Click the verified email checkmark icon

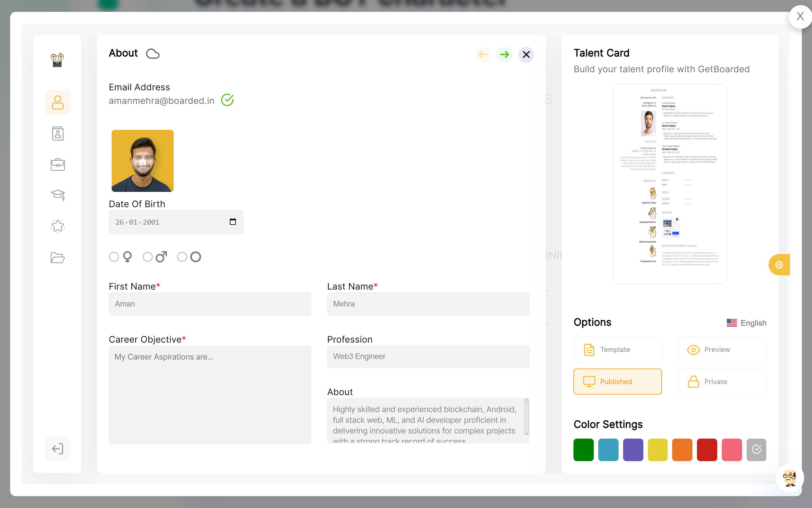(227, 100)
